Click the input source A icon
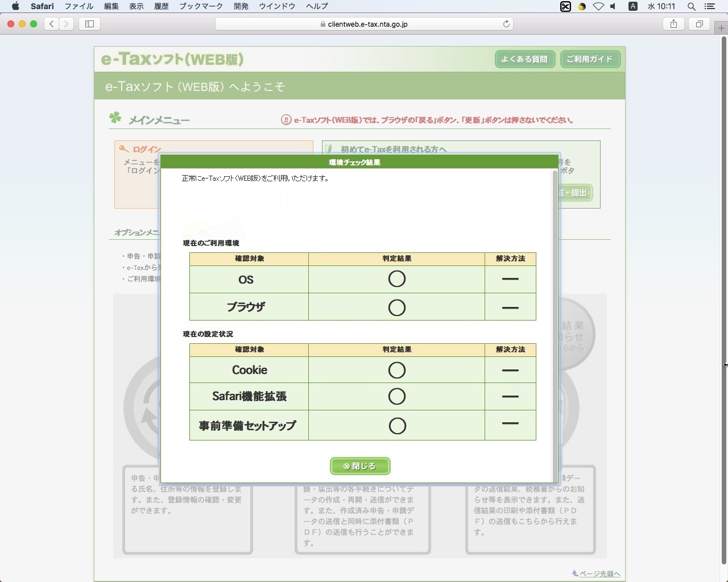 [x=632, y=6]
